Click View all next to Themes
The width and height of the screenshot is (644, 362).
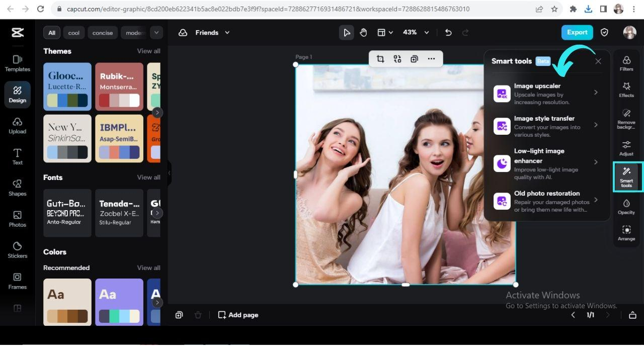pyautogui.click(x=148, y=51)
